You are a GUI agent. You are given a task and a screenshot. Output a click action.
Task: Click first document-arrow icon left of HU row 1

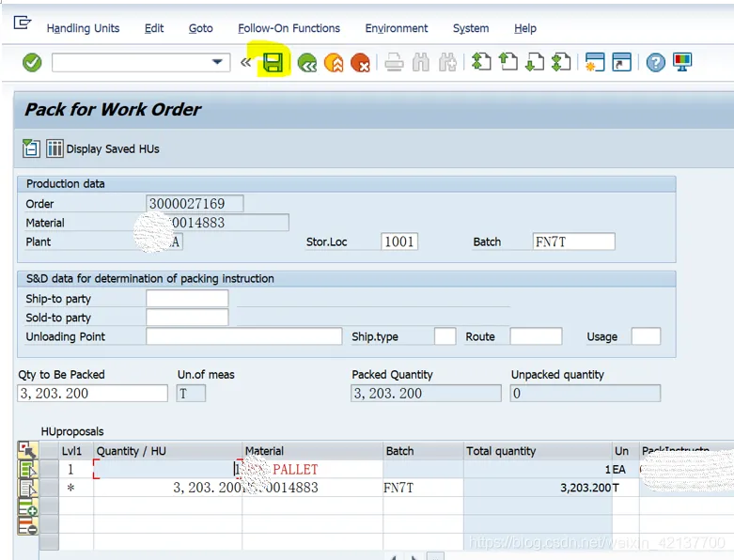pos(27,470)
